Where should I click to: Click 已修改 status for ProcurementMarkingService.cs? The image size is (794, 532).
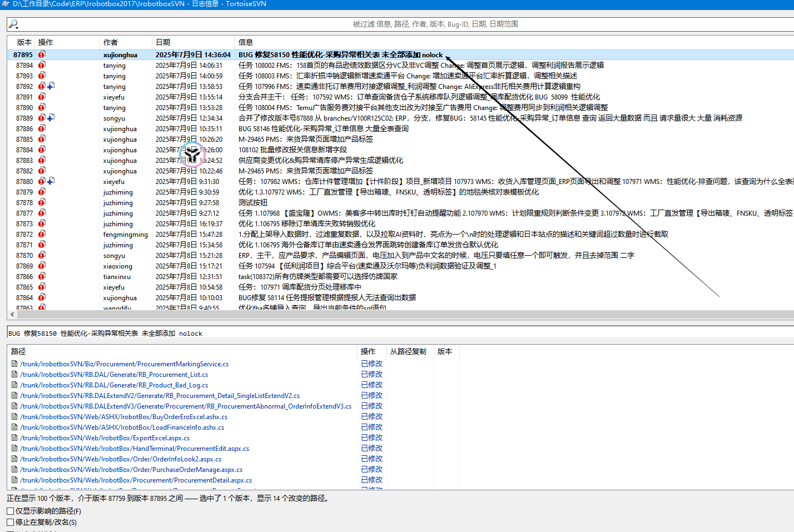(372, 364)
